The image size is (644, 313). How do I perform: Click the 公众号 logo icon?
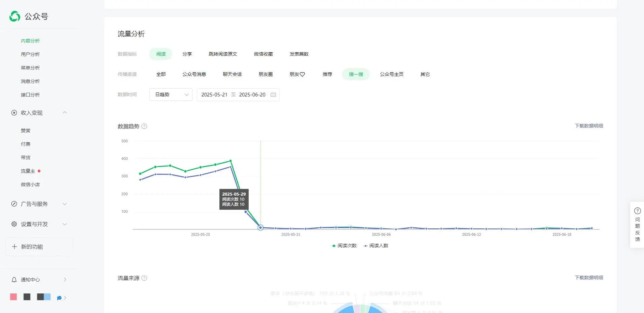pos(15,16)
